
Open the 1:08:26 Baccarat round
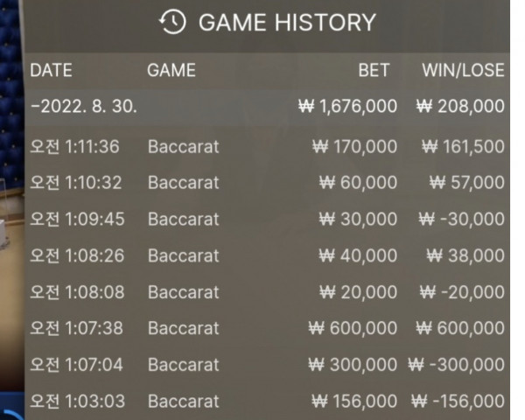coord(183,255)
